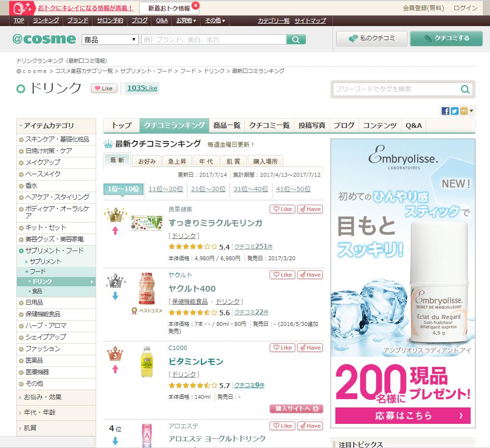Image resolution: width=490 pixels, height=448 pixels.
Task: Click the green search magnifier button
Action: (x=296, y=39)
